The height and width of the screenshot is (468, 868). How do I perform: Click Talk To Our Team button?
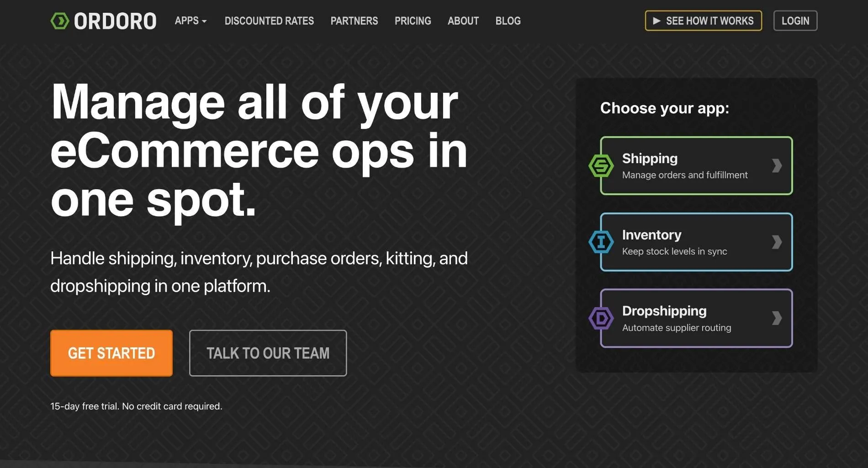click(x=268, y=353)
